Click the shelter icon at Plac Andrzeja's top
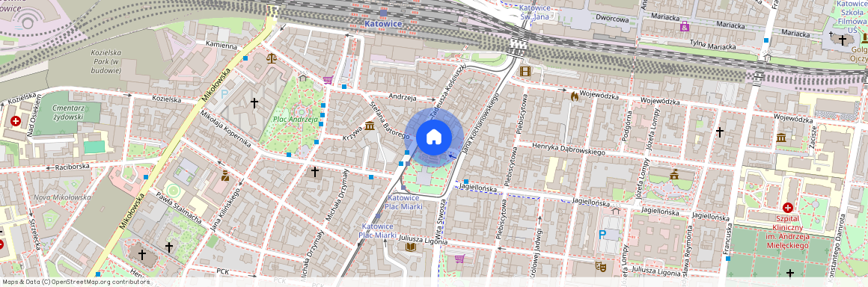 click(302, 78)
